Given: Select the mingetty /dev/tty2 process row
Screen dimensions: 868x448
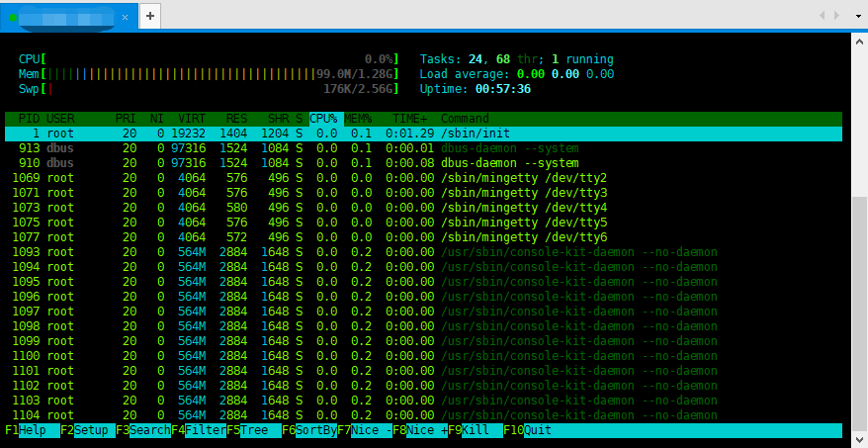Looking at the screenshot, I should coord(423,178).
